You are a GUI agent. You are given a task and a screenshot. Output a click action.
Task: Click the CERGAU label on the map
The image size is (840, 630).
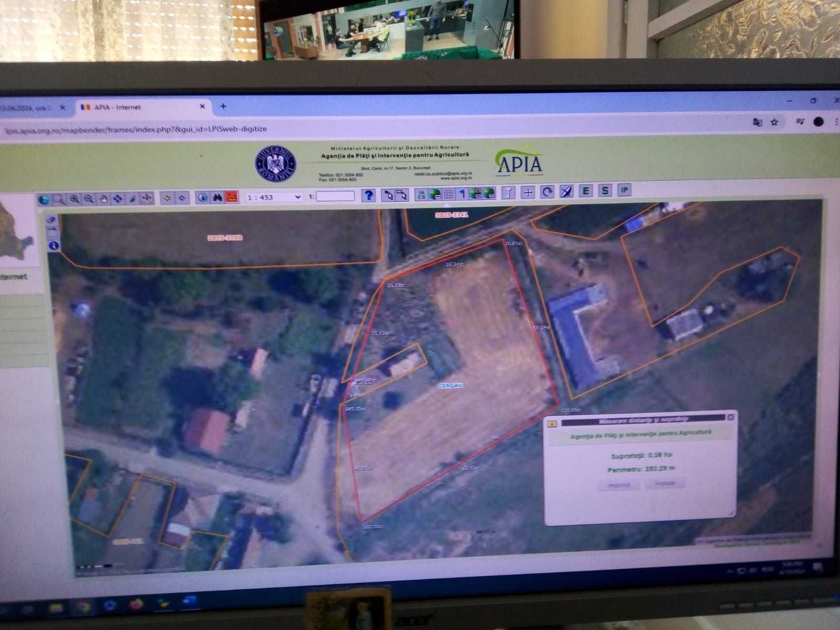pyautogui.click(x=450, y=385)
